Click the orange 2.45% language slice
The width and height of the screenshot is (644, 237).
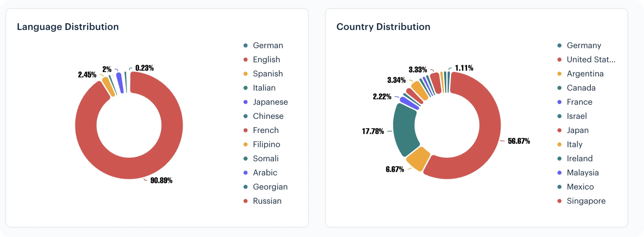click(108, 87)
